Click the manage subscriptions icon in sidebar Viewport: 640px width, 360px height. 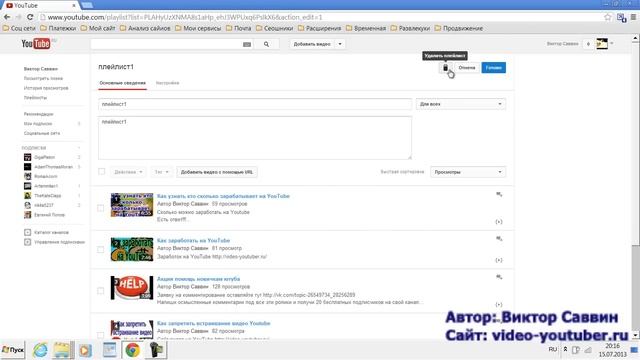click(27, 242)
